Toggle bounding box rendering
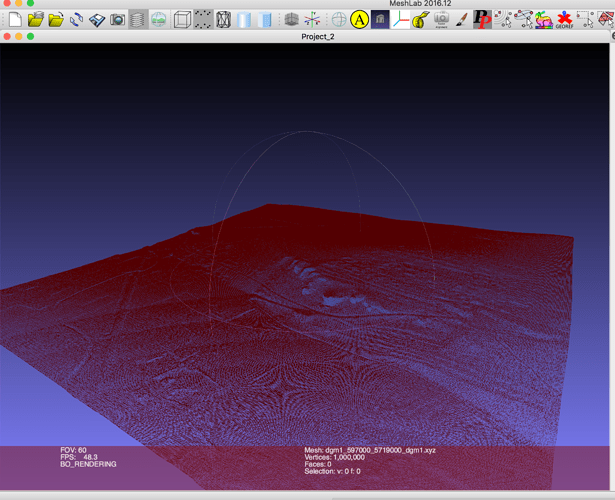 coord(182,19)
